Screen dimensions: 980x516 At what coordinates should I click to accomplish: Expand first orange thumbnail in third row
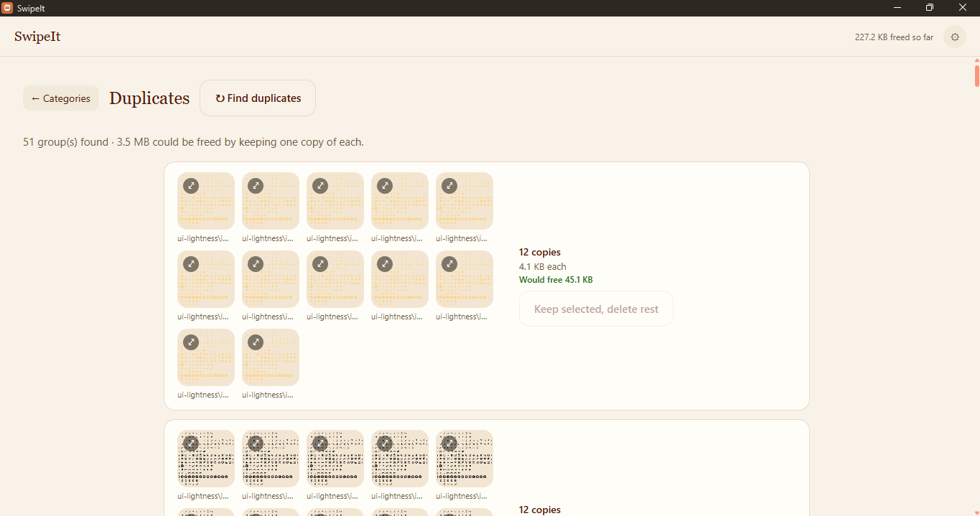click(x=191, y=342)
